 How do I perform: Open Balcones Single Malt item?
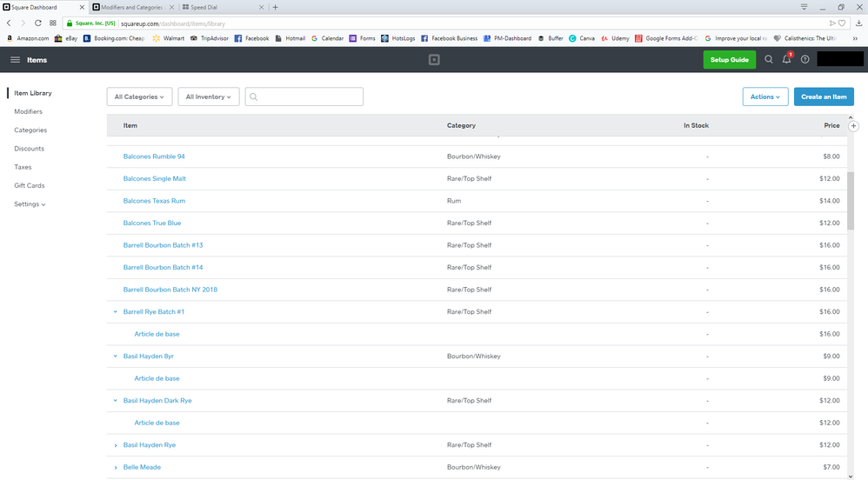point(155,179)
